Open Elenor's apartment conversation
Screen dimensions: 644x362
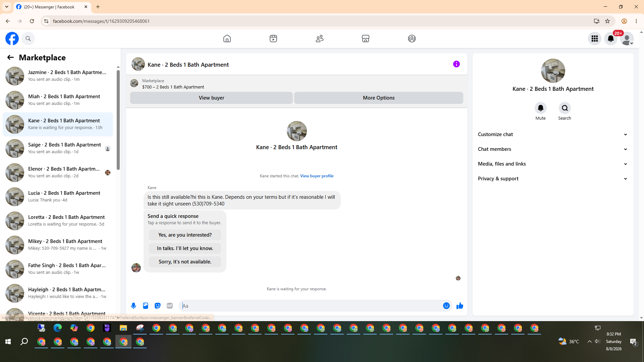click(x=58, y=172)
